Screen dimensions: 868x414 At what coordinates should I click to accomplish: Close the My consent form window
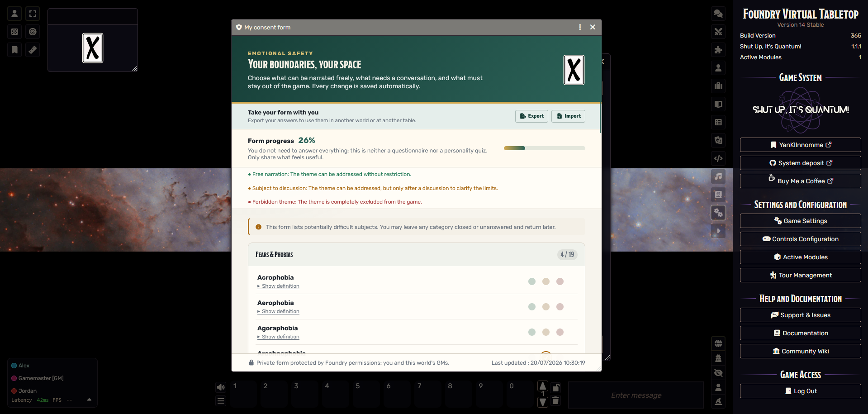pos(593,27)
